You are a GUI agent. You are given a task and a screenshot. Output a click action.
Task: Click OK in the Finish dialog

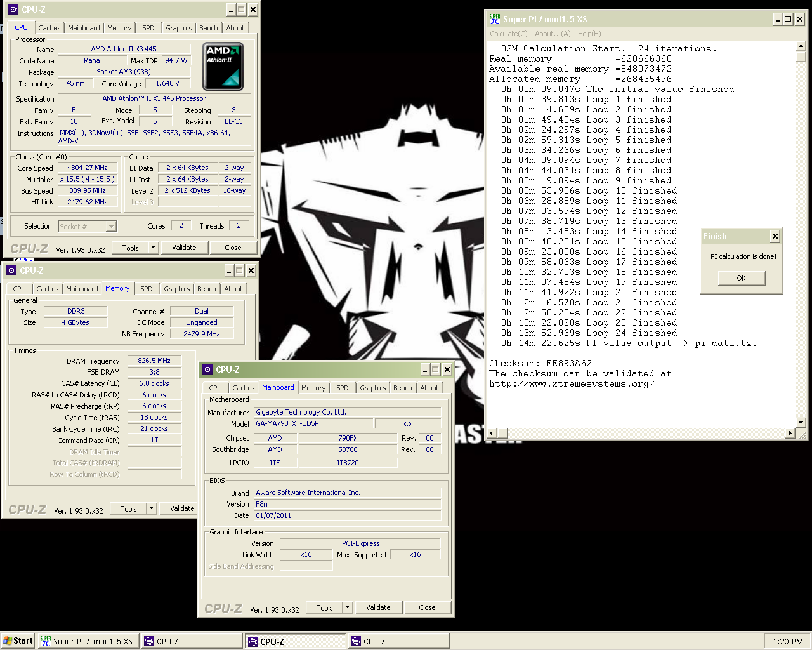click(742, 278)
